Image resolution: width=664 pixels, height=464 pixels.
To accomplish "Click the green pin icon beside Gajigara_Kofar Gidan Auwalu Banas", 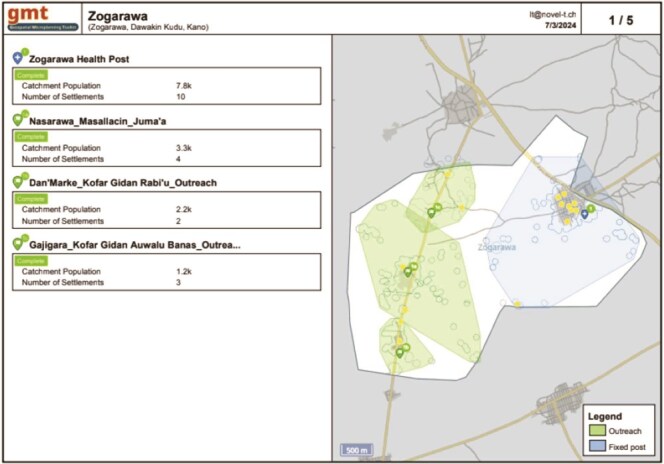I will pos(18,244).
